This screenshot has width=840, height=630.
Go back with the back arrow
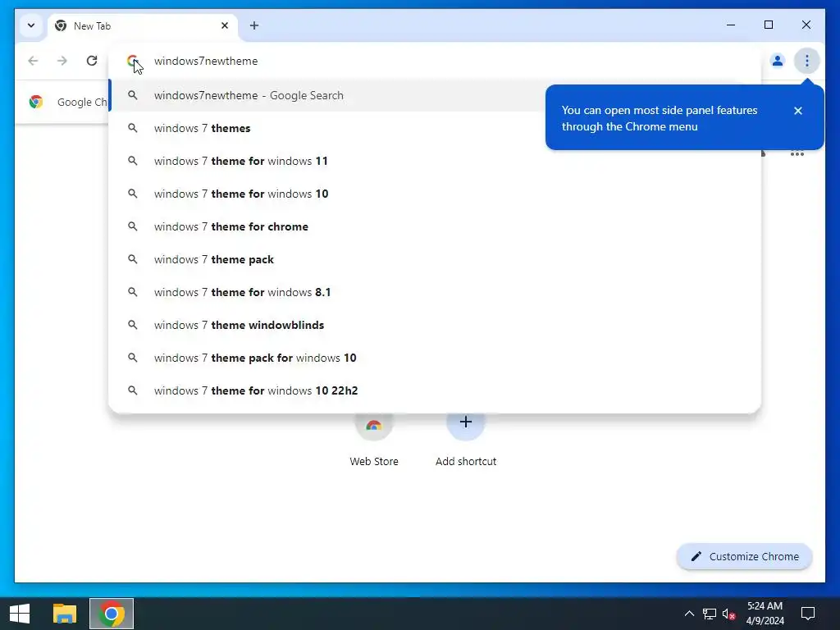[x=33, y=61]
